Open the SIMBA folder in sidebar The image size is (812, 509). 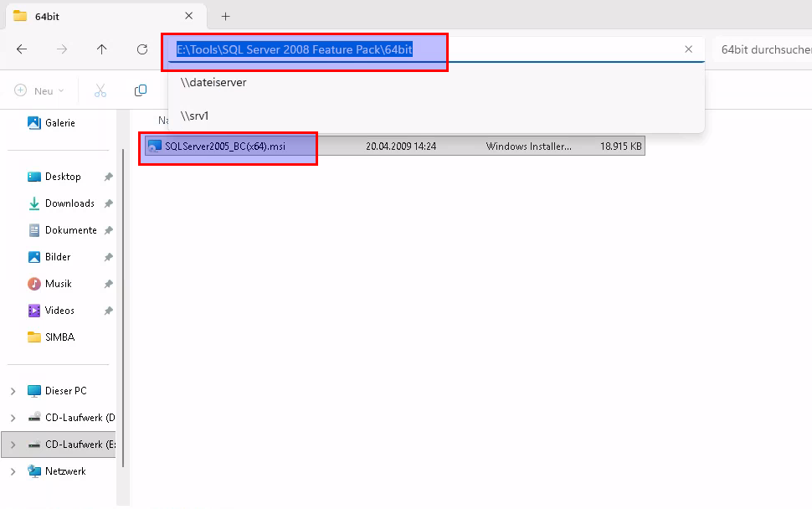(x=60, y=337)
